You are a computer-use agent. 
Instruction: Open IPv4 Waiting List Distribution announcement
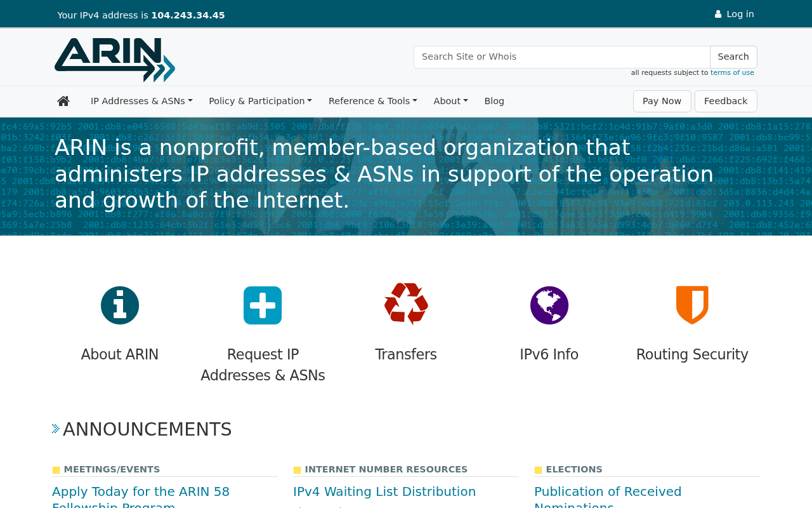click(384, 491)
